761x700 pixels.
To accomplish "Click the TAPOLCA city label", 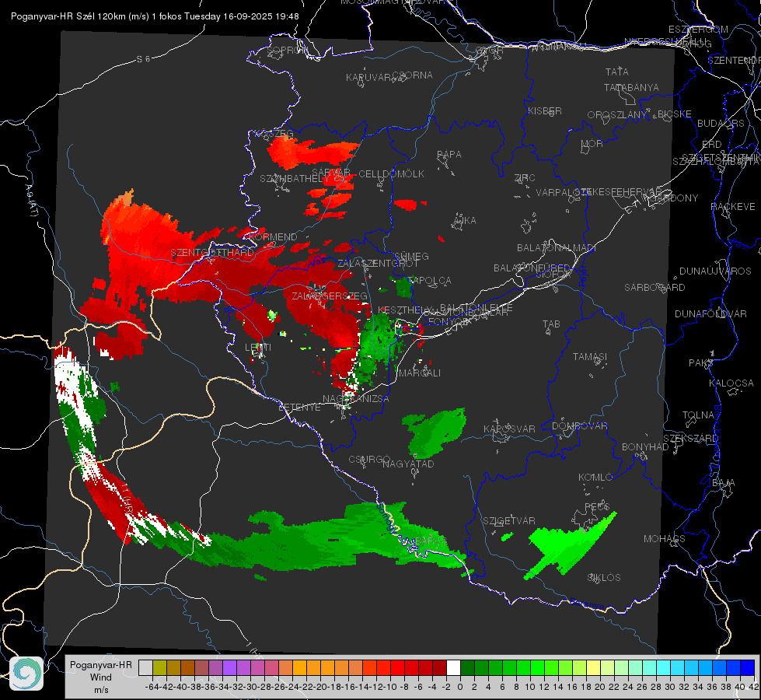I will 429,280.
